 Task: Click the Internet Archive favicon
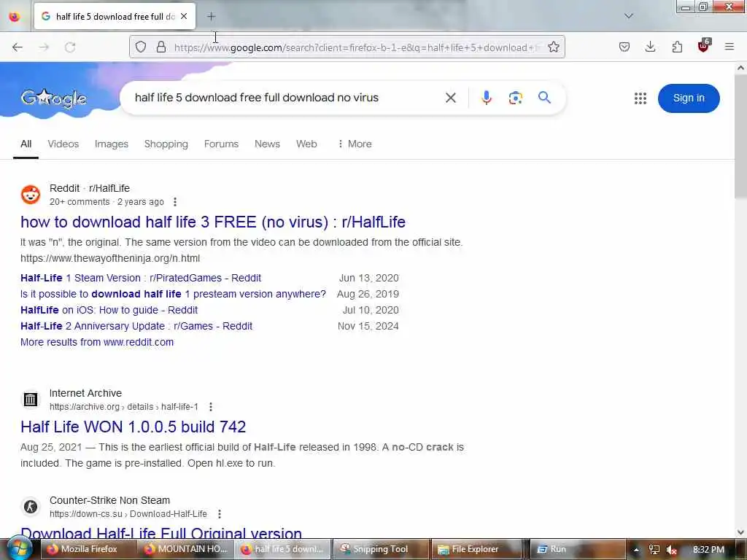(x=31, y=400)
